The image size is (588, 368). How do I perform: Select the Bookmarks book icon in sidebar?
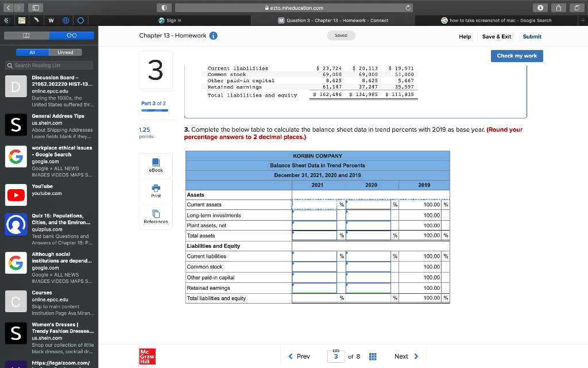(x=26, y=35)
